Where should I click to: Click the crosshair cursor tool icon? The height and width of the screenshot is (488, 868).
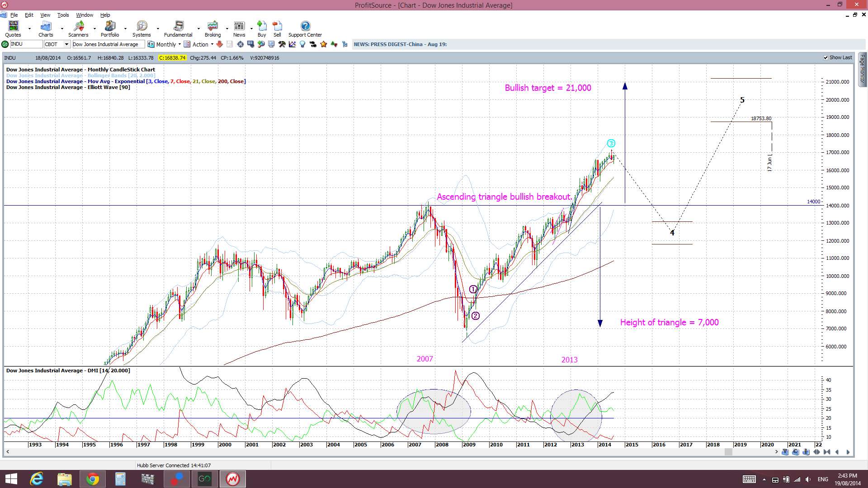click(240, 44)
